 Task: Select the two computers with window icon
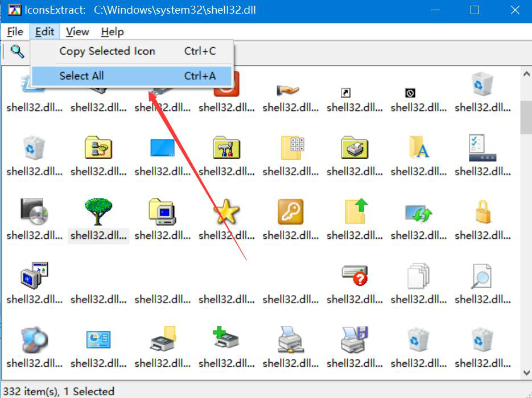(x=34, y=275)
